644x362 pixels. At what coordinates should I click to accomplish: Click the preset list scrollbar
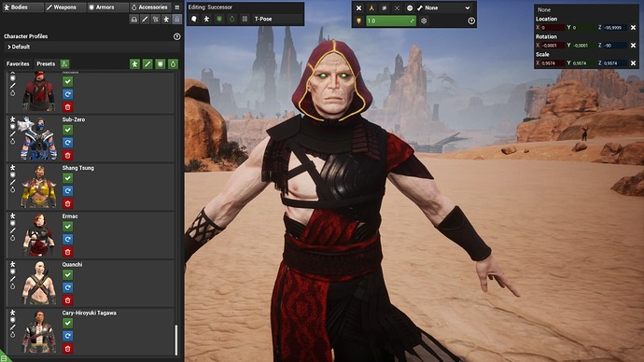[176, 340]
